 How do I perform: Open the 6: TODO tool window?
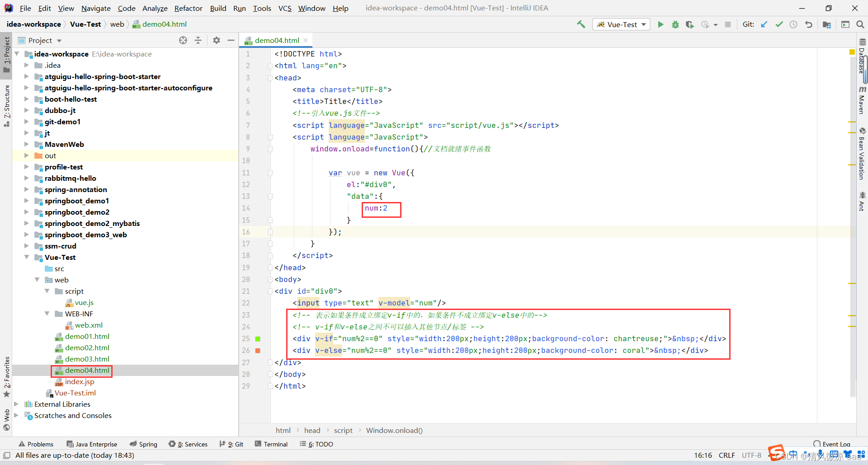pos(316,444)
